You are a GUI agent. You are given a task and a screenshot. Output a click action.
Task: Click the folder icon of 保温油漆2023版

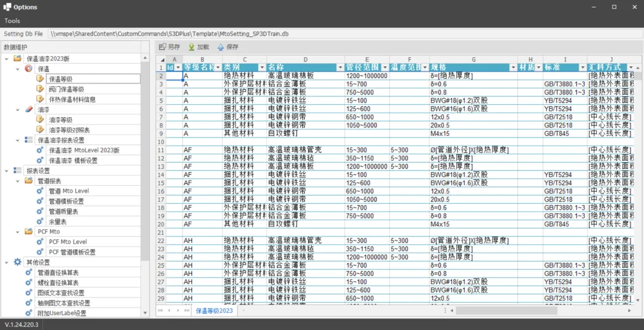[x=17, y=58]
